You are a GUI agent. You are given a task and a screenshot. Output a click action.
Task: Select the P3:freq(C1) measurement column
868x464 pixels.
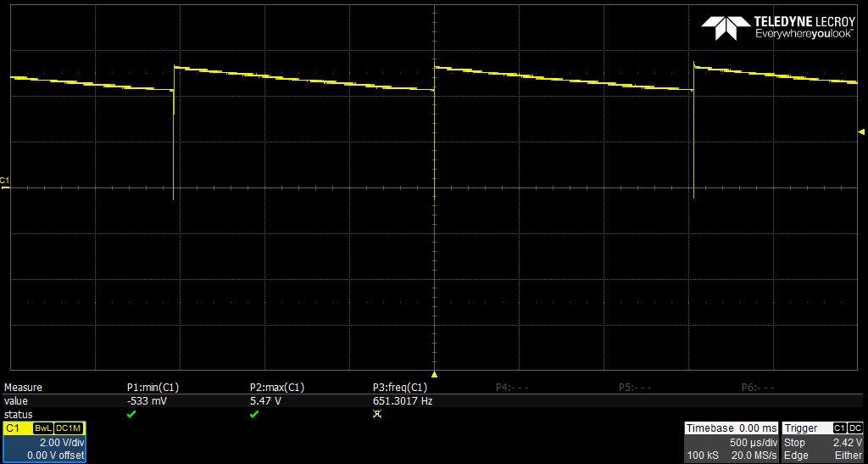[400, 388]
